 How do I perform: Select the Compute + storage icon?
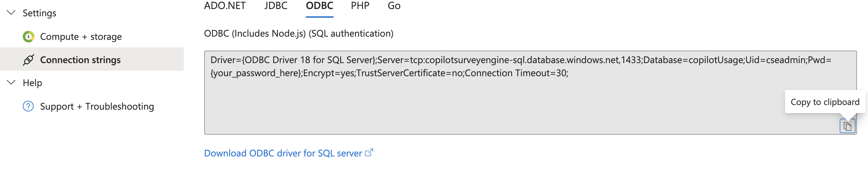pyautogui.click(x=29, y=36)
